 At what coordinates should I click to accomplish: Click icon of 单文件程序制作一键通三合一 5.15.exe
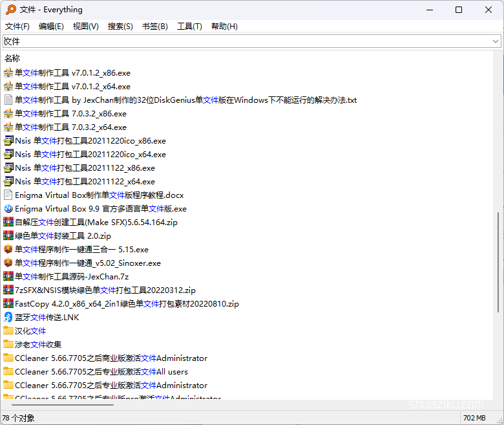tap(8, 250)
